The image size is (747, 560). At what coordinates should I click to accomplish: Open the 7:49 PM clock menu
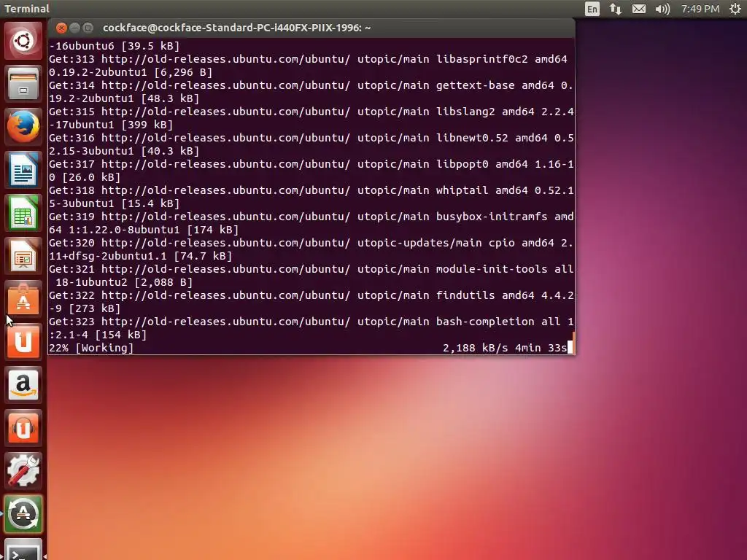(700, 9)
